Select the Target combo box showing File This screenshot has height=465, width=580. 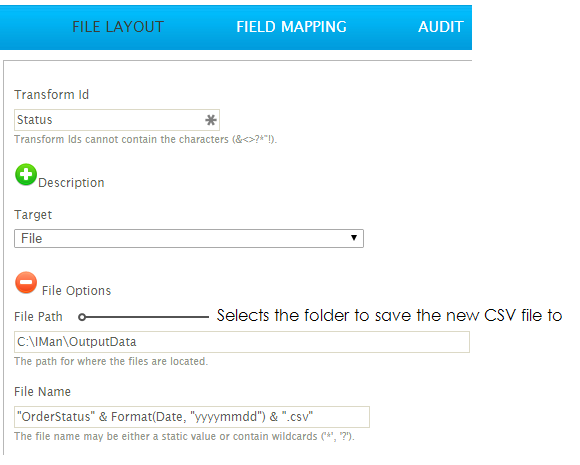(x=189, y=239)
